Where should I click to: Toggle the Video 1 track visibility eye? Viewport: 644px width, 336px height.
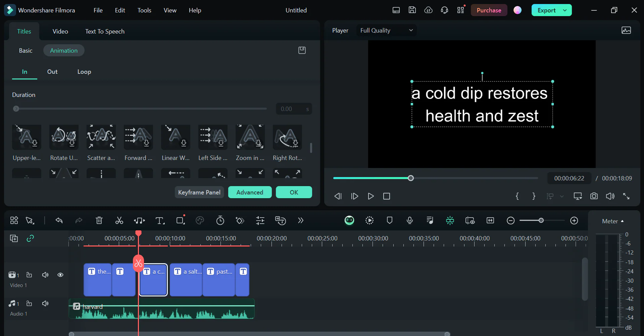pos(60,275)
